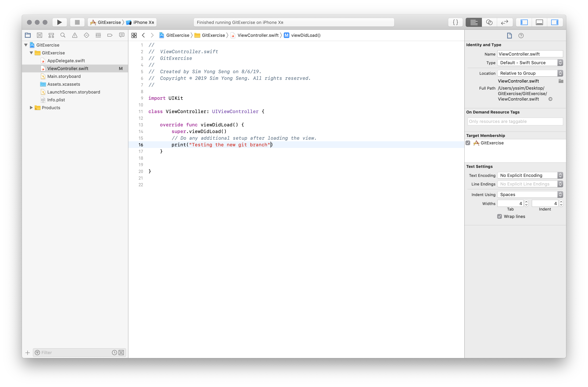Select AppDelegate.swift in navigator

[66, 61]
